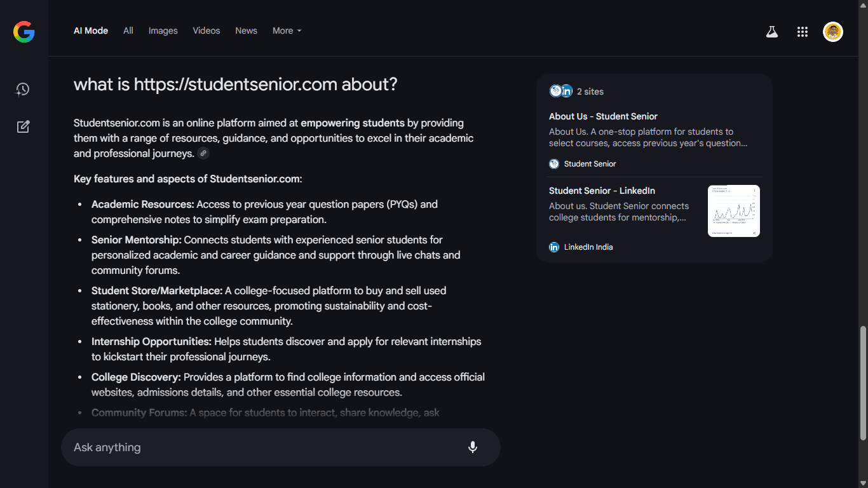
Task: Click the 2 sites label
Action: coord(590,91)
